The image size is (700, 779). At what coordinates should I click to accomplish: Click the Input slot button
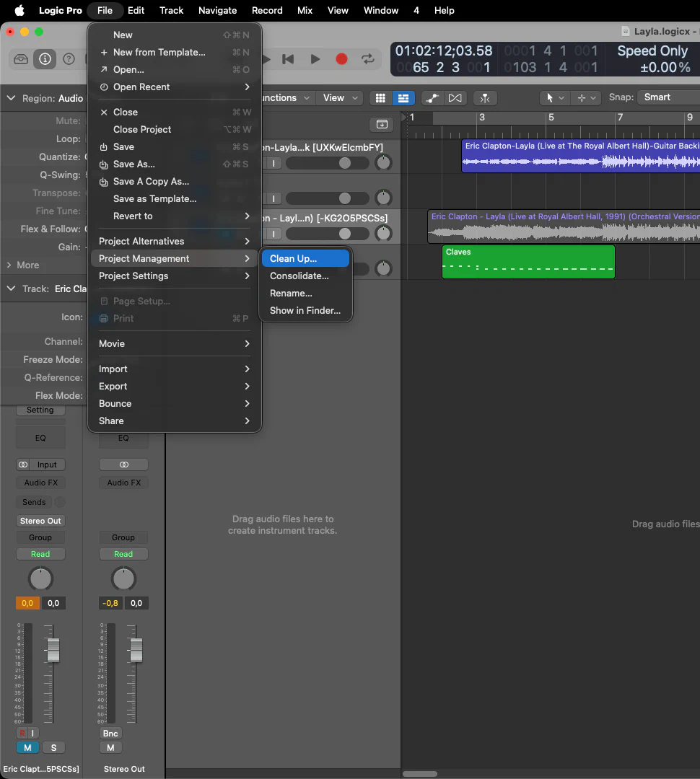47,465
